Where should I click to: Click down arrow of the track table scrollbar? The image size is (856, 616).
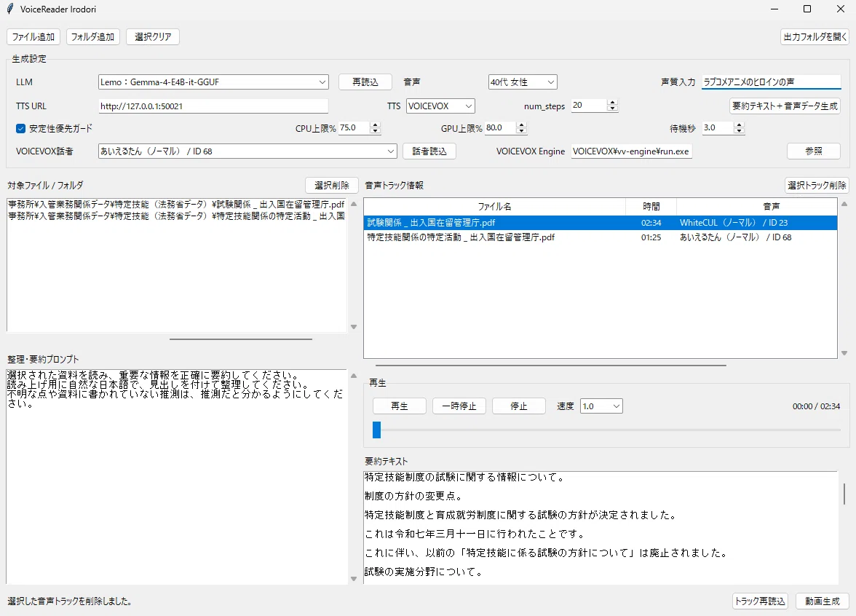[844, 353]
